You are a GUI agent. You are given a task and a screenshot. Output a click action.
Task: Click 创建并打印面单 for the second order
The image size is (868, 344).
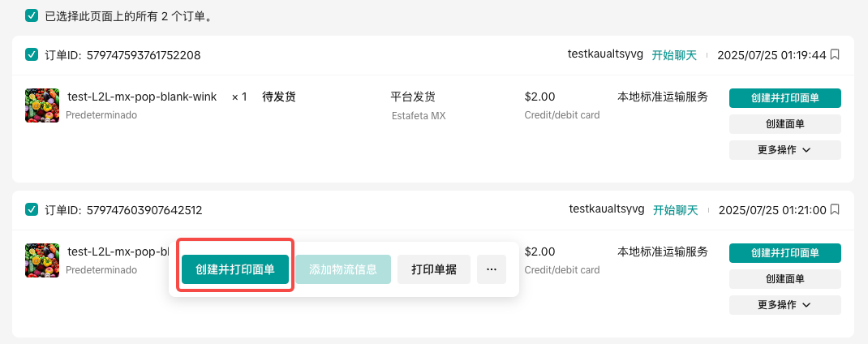coord(784,253)
